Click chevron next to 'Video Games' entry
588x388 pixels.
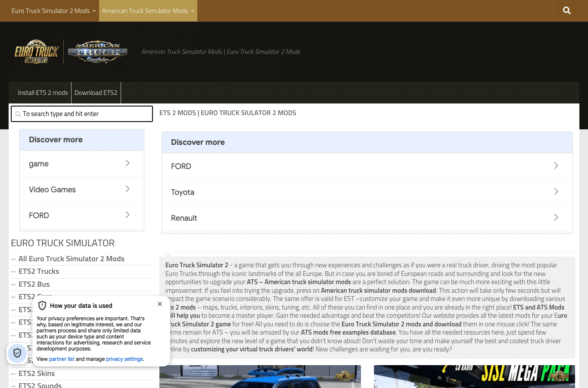tap(128, 189)
